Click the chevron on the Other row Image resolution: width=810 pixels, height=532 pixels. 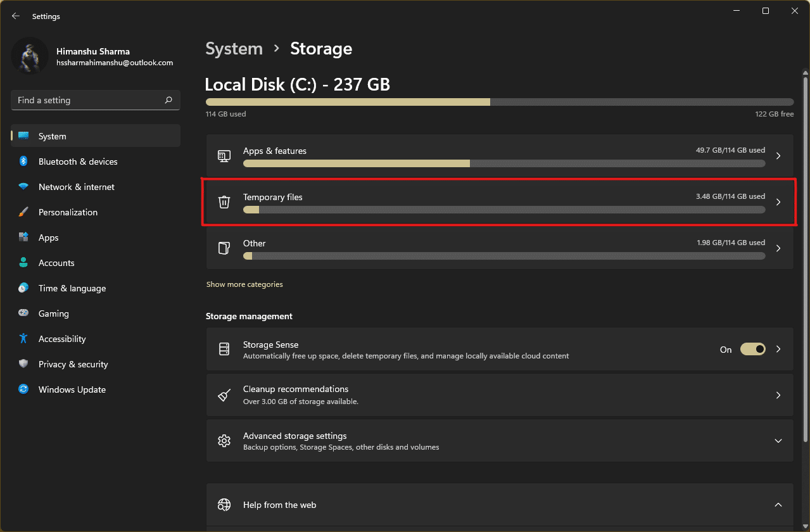click(x=778, y=248)
